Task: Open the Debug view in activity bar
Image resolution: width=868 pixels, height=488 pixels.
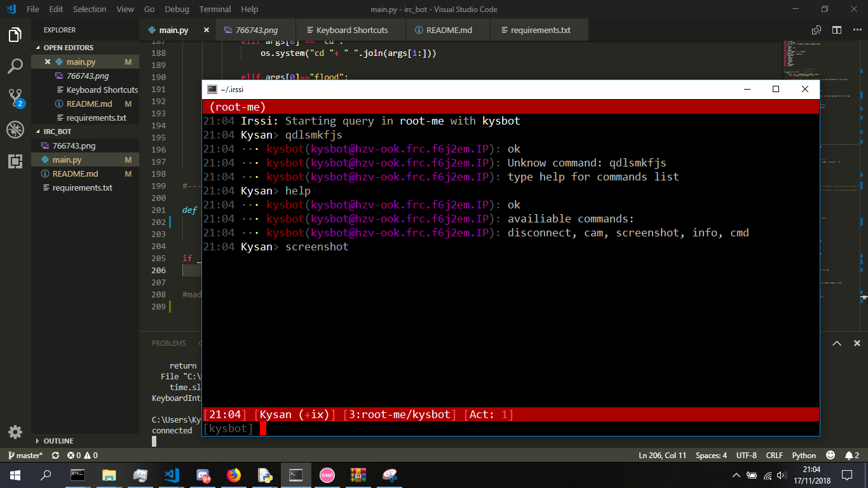Action: (x=15, y=130)
